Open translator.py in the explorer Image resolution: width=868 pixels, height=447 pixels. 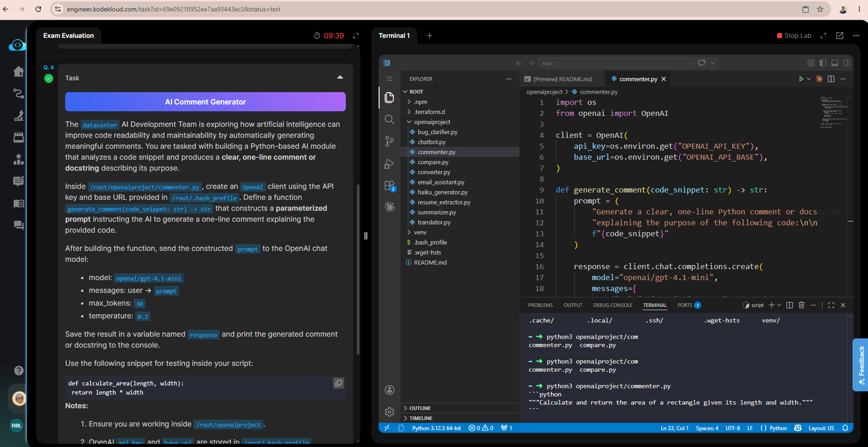coord(434,222)
